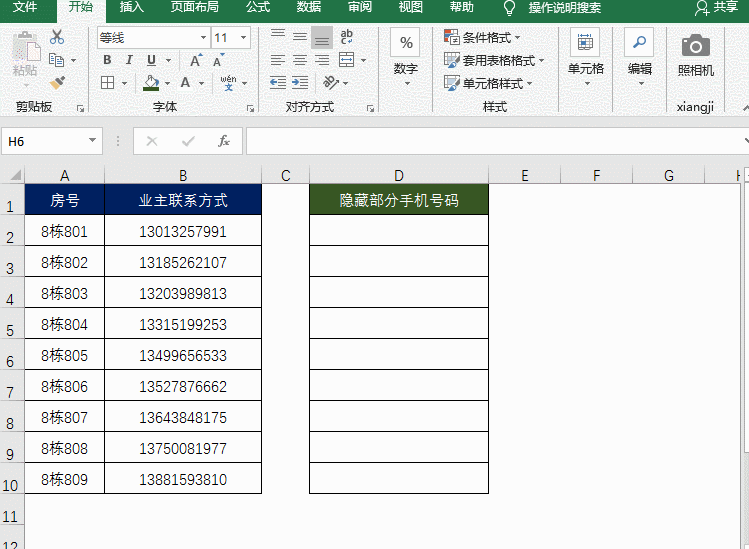
Task: Open alignment group dialog launcher
Action: tap(370, 108)
